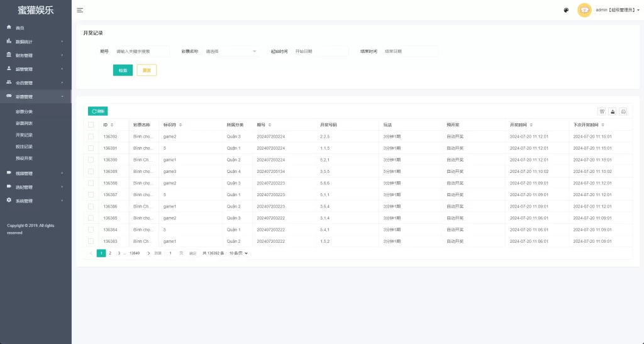Open the 投注记录 submenu item
Image resolution: width=644 pixels, height=344 pixels.
[25, 147]
